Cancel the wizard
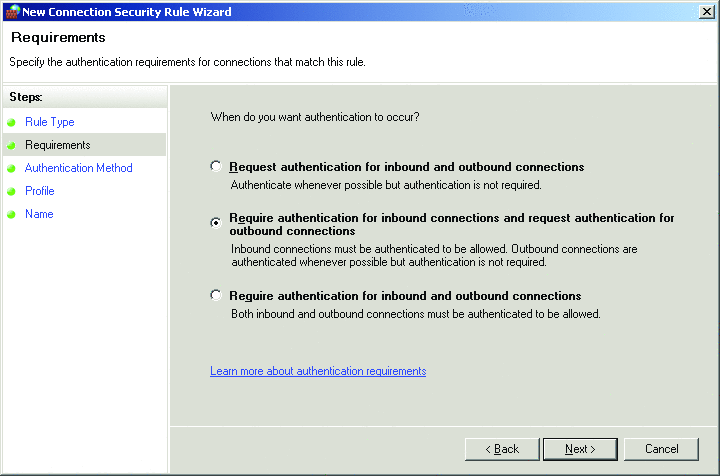 pyautogui.click(x=661, y=449)
